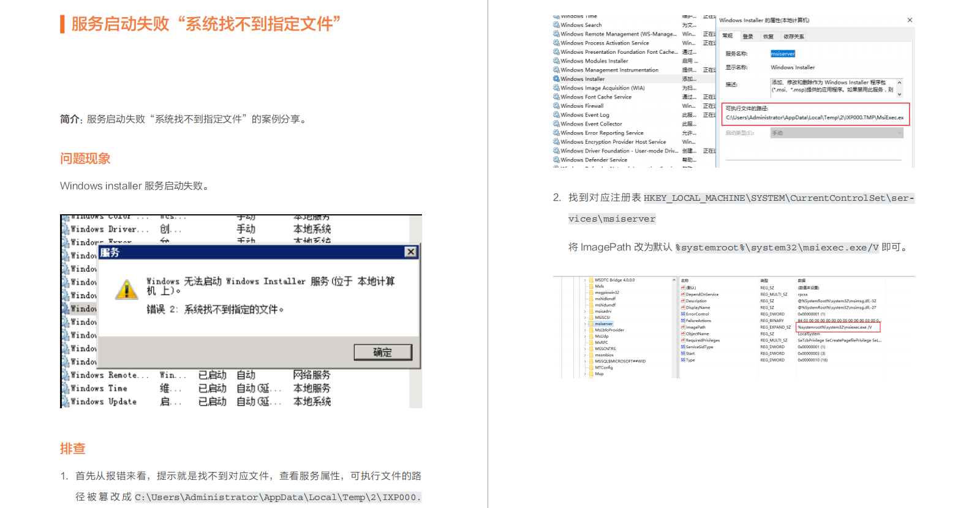This screenshot has height=508, width=980.
Task: Close the Windows Installer properties window
Action: 910,20
